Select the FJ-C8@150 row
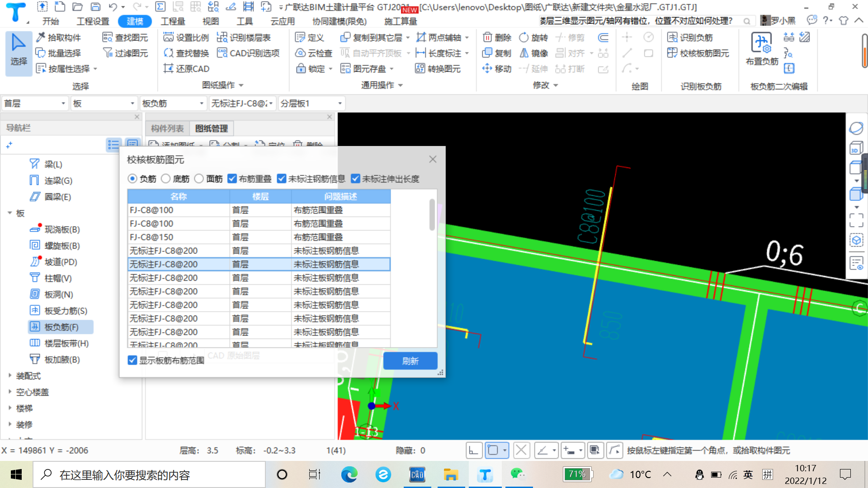This screenshot has height=488, width=868. tap(259, 237)
